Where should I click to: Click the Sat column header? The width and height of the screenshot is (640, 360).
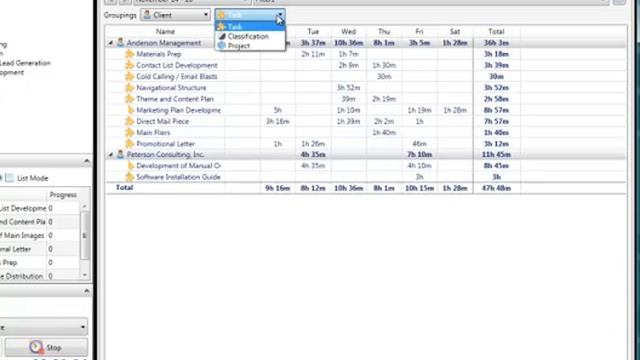point(455,31)
